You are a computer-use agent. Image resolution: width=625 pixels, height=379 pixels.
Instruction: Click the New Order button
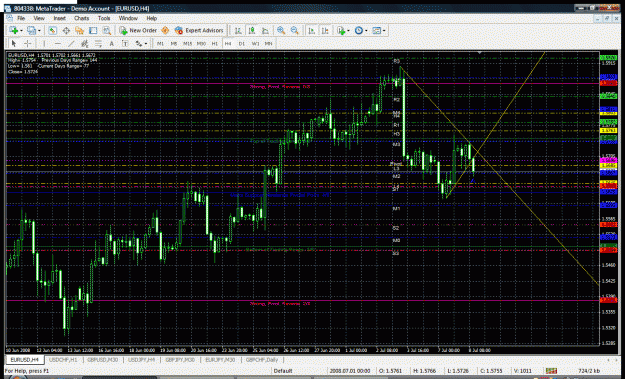pos(138,30)
